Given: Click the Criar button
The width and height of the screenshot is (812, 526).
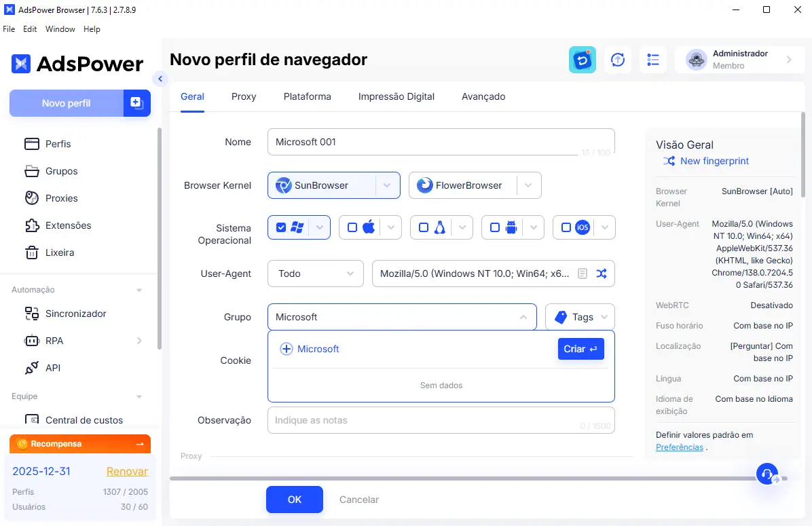Looking at the screenshot, I should [580, 349].
